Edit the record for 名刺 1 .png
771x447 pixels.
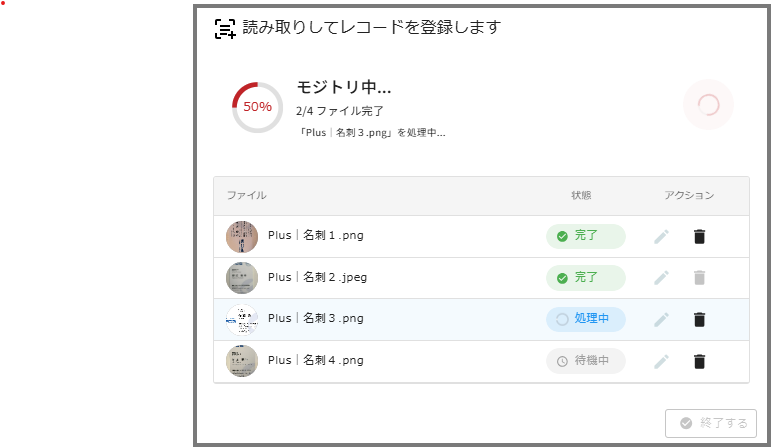661,237
